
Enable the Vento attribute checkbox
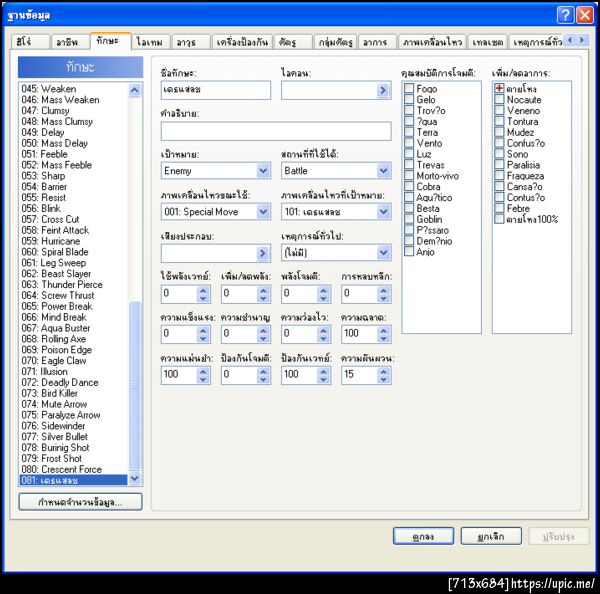point(409,143)
